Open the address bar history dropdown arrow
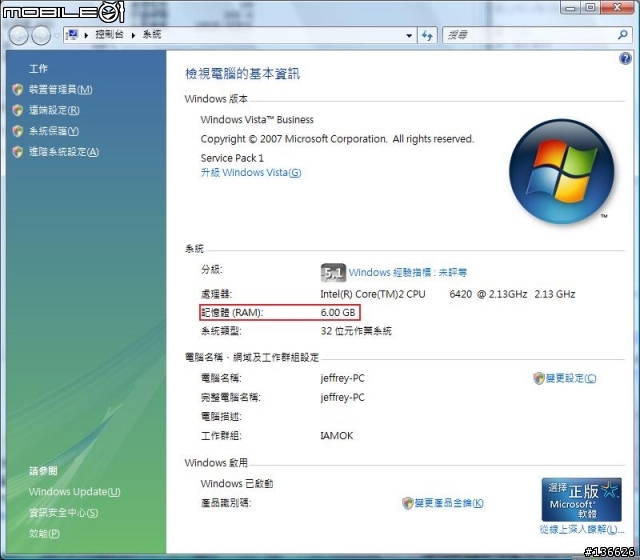 409,36
